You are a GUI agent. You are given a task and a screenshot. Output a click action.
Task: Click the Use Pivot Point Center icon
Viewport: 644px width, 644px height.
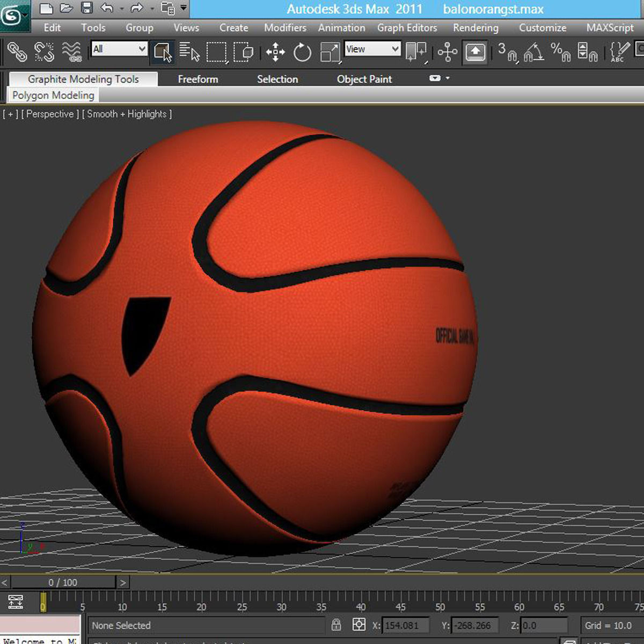coord(416,52)
